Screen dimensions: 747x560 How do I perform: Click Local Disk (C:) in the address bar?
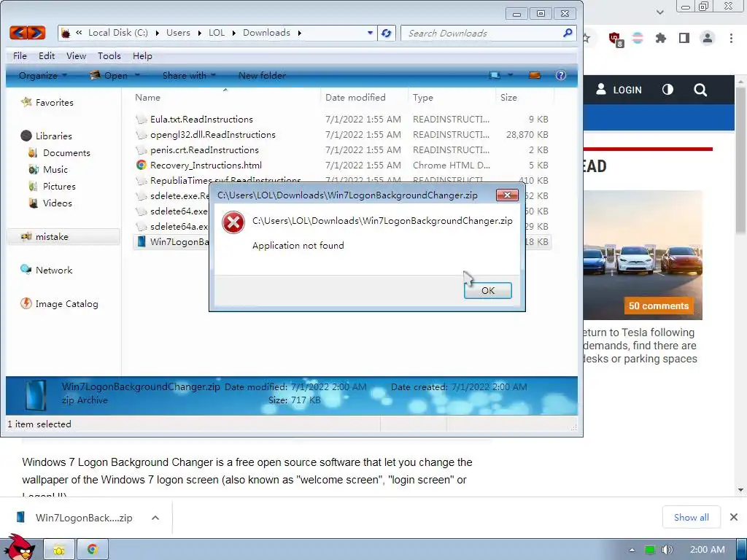(117, 33)
